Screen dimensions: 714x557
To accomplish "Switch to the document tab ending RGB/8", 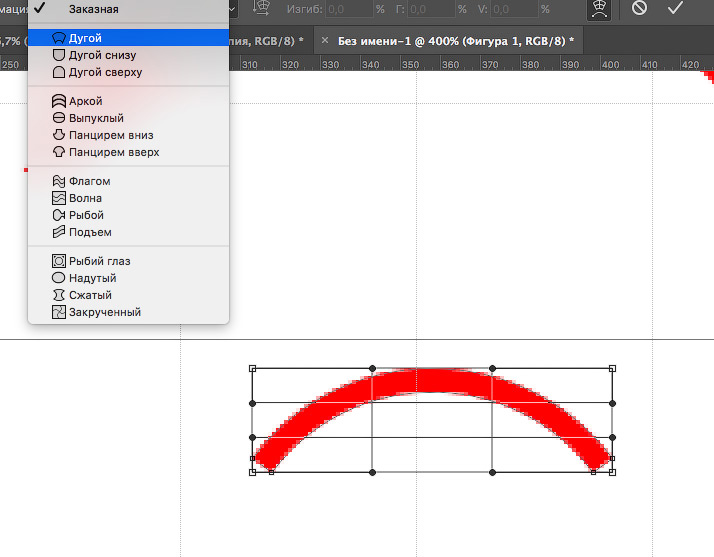I will 268,41.
